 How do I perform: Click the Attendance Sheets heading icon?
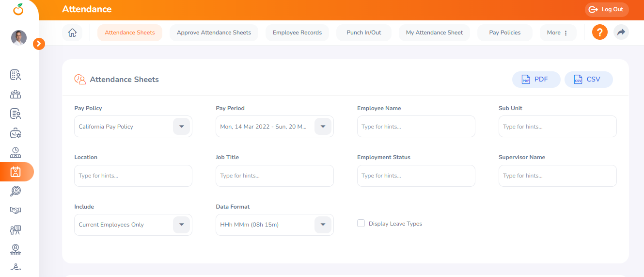(80, 80)
